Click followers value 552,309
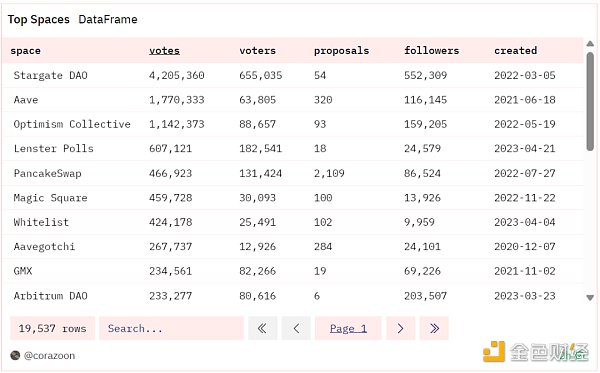 coord(426,75)
